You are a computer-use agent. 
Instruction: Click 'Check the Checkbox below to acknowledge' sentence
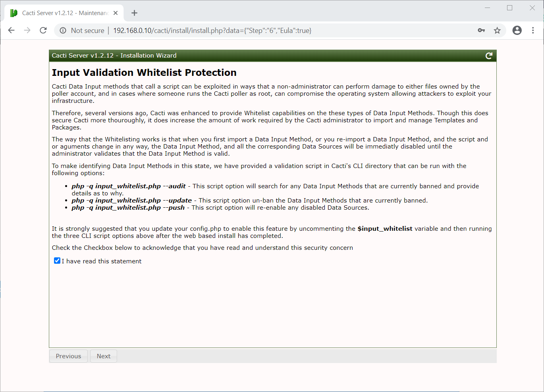click(202, 248)
